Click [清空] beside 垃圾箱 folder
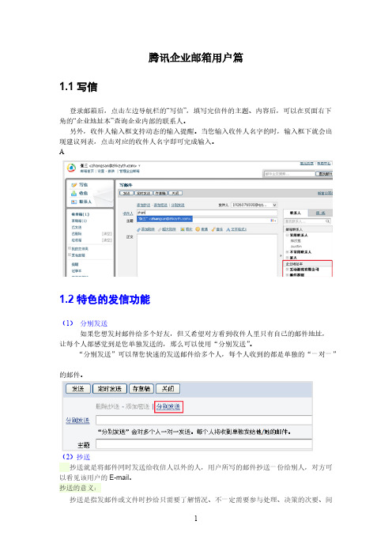 (x=107, y=240)
